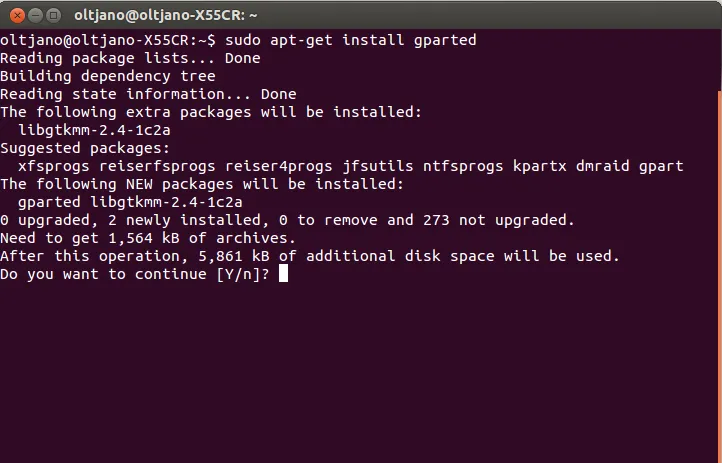The height and width of the screenshot is (463, 722).
Task: Click the blinking cursor after [Y/n]?
Action: pyautogui.click(x=283, y=274)
